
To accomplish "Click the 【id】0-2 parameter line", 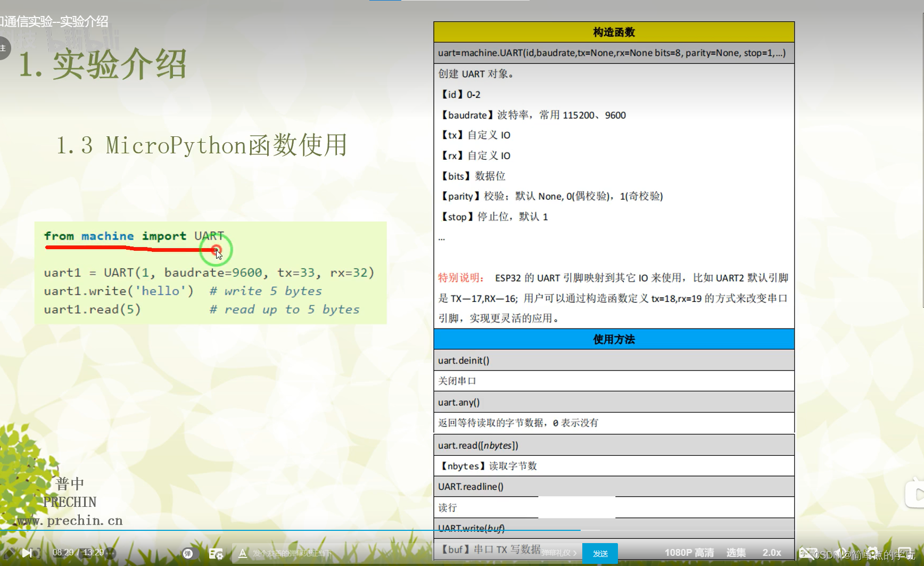I will [460, 94].
